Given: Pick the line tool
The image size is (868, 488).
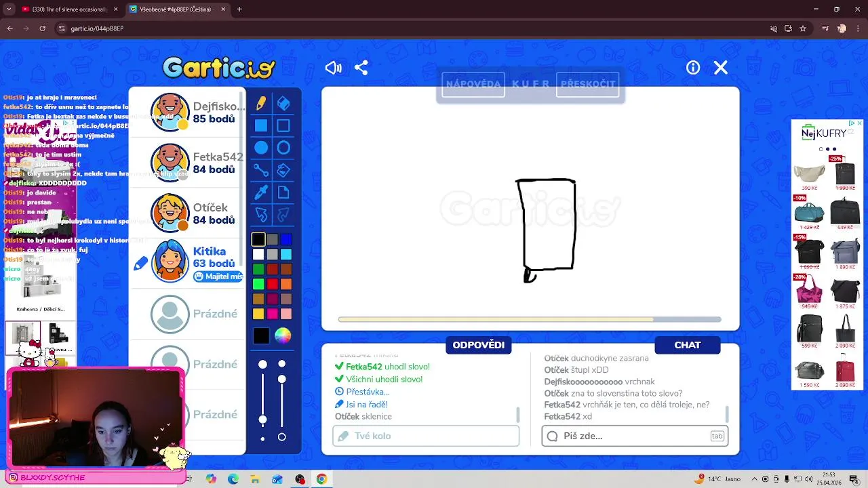Looking at the screenshot, I should pos(261,170).
